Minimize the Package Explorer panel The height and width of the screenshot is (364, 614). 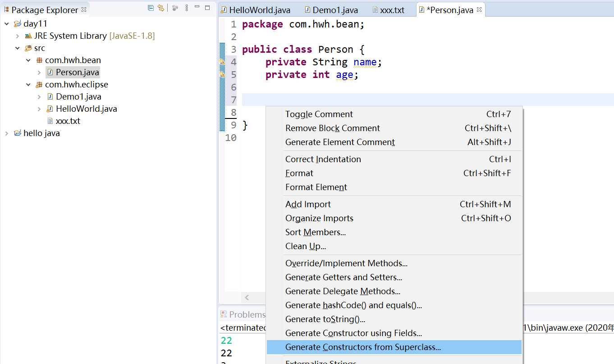[x=197, y=8]
